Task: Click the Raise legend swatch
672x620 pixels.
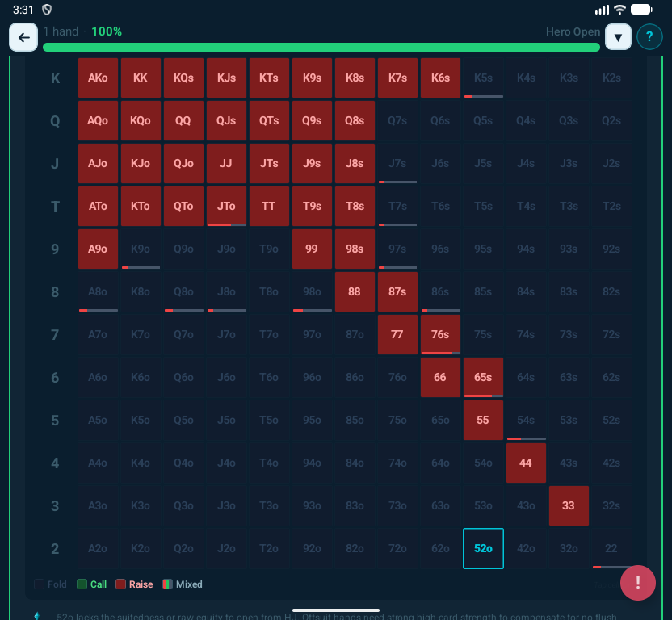Action: 120,584
